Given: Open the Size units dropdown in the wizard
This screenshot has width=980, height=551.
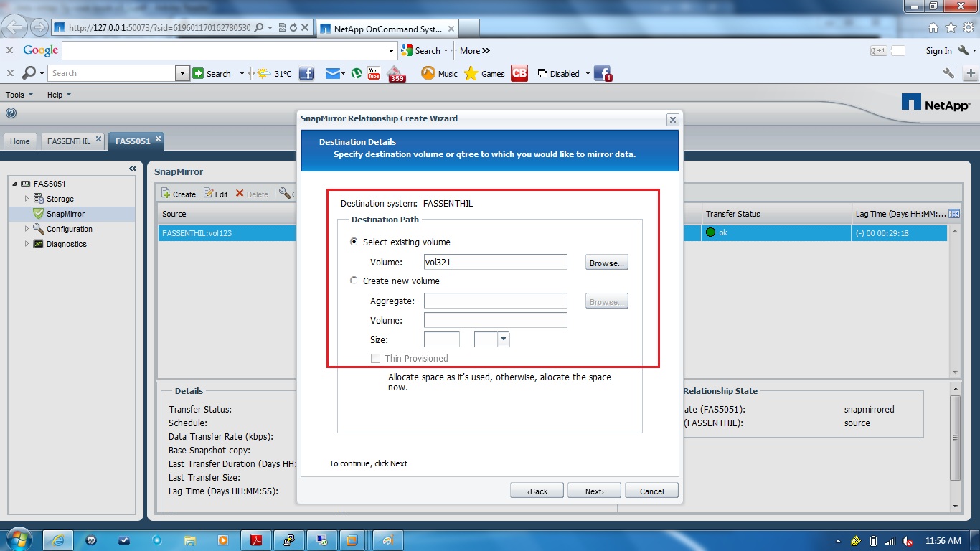Looking at the screenshot, I should point(503,339).
